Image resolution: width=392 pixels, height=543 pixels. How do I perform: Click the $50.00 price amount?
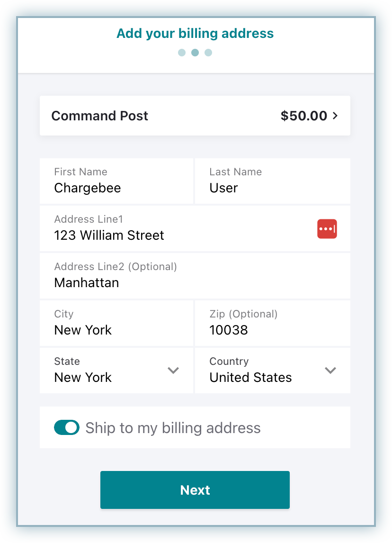(303, 116)
